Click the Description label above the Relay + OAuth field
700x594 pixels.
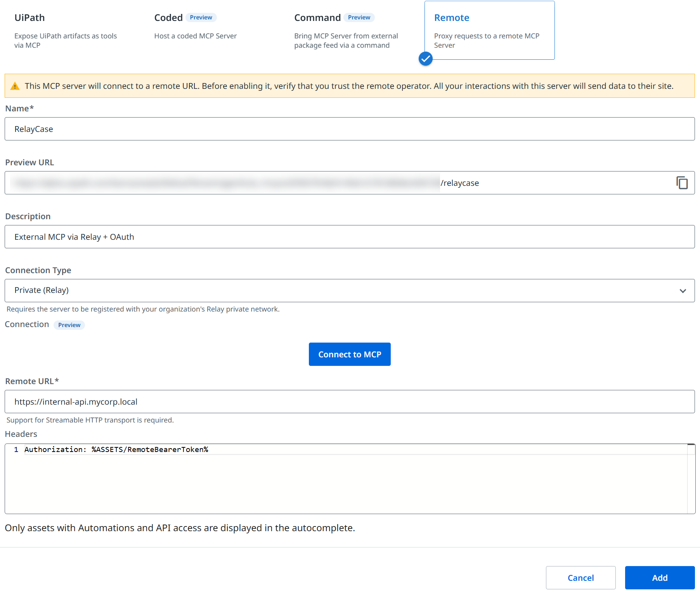tap(28, 216)
